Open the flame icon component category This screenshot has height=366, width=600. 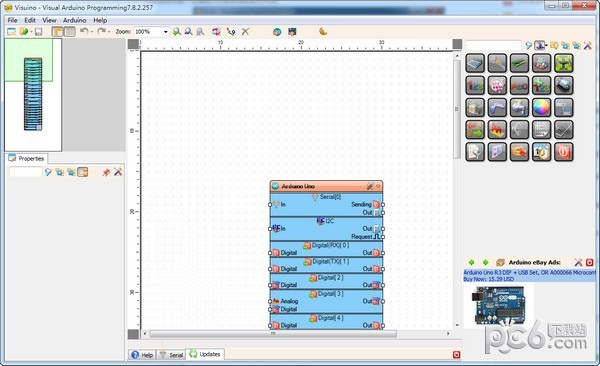click(x=497, y=130)
